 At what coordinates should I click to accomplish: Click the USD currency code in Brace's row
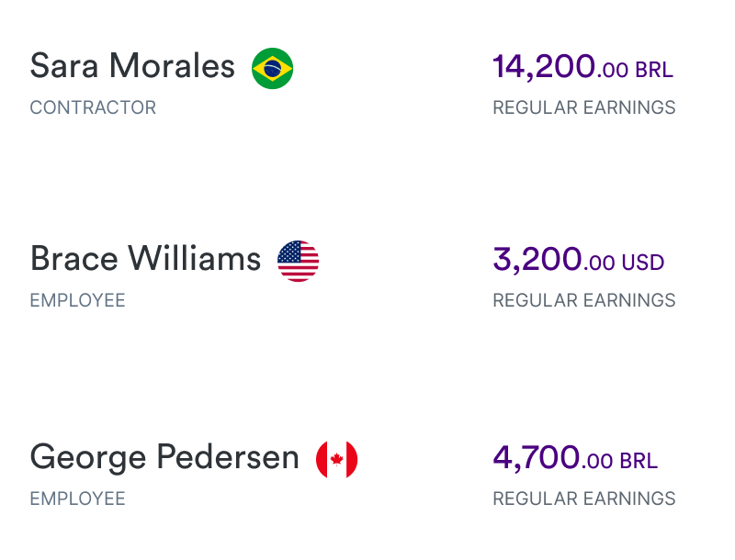point(643,263)
